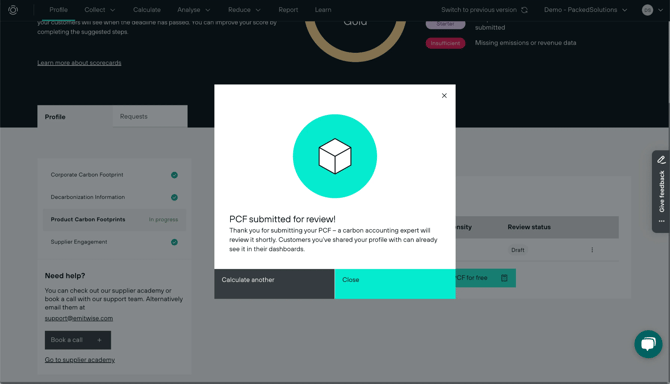The image size is (670, 384).
Task: Switch to the Requests tab
Action: coord(150,116)
